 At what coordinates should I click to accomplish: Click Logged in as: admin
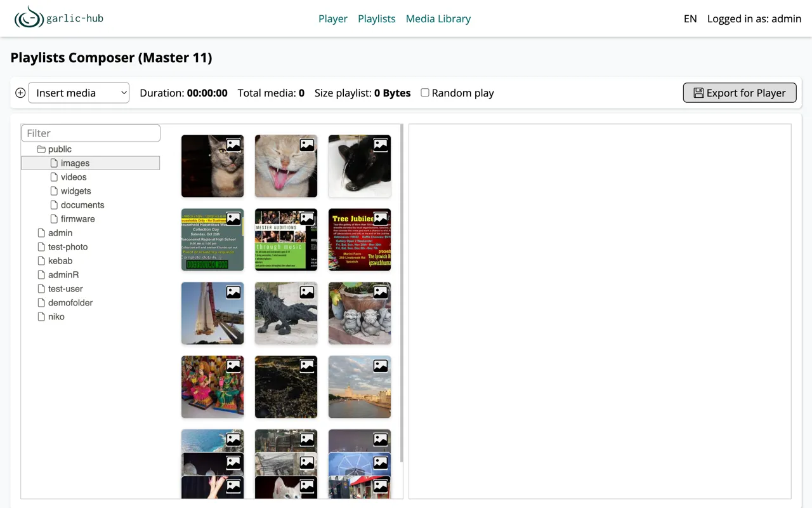[754, 19]
